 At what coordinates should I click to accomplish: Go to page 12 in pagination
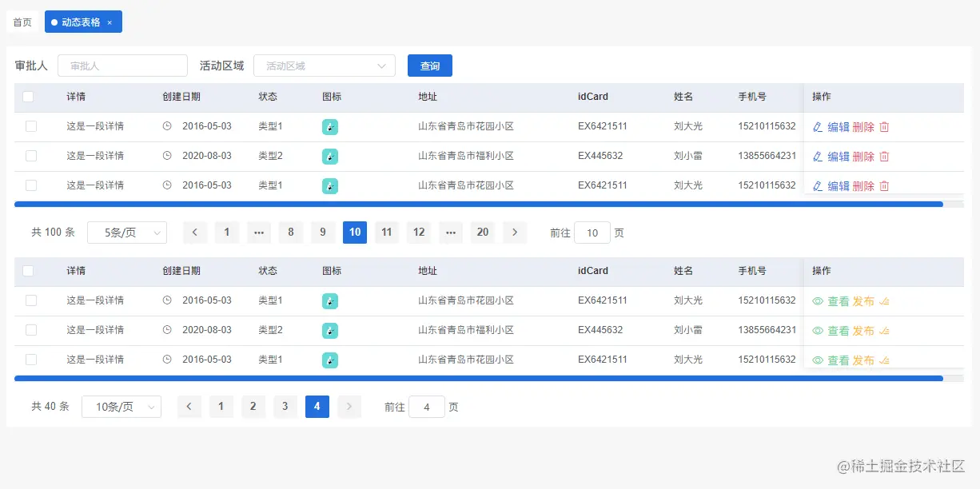point(419,233)
